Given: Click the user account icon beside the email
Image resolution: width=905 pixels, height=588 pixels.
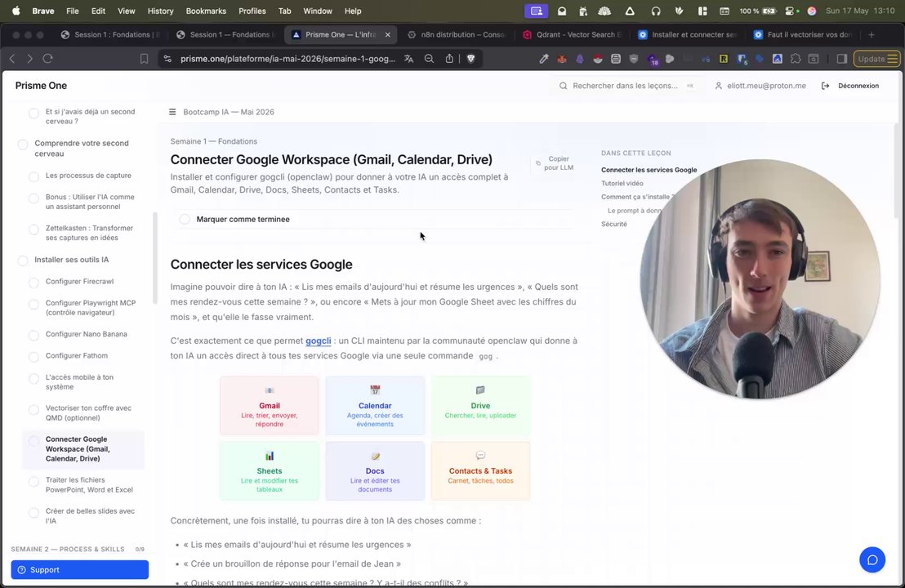Looking at the screenshot, I should (x=719, y=86).
